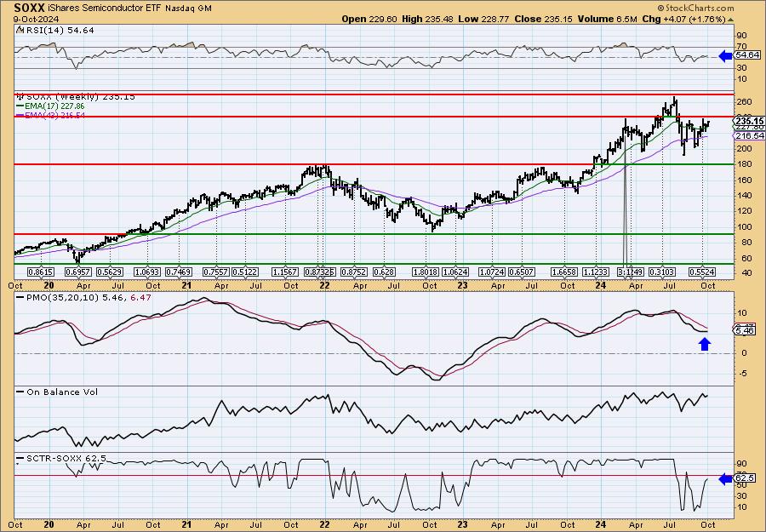Click the 0.6507 cycle value box
766x532 pixels.
pyautogui.click(x=522, y=272)
